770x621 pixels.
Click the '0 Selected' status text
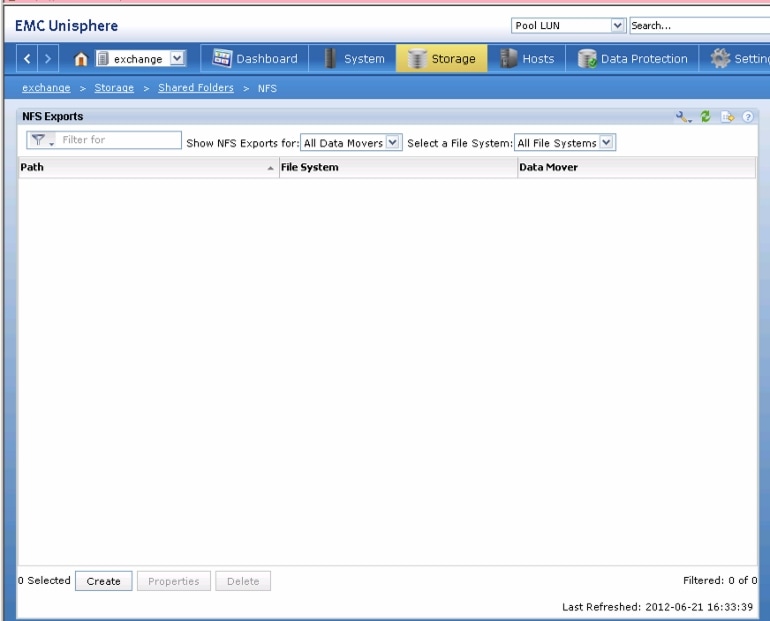(x=44, y=580)
